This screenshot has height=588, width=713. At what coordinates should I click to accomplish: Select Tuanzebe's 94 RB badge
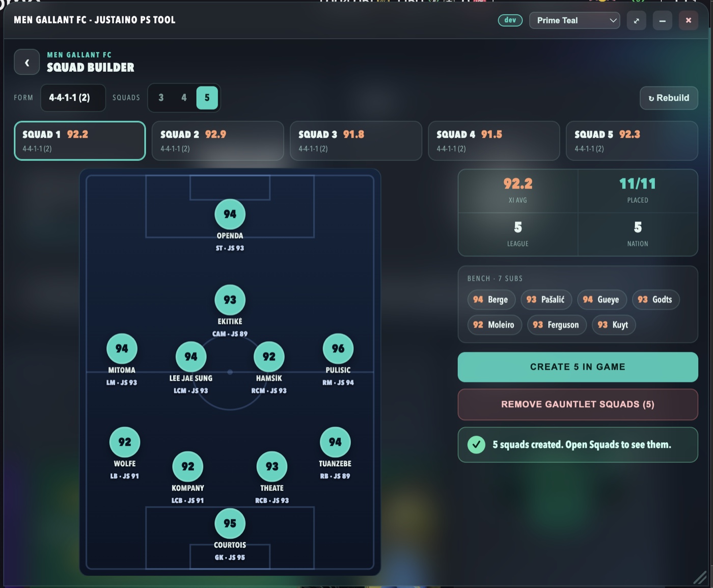(x=335, y=442)
